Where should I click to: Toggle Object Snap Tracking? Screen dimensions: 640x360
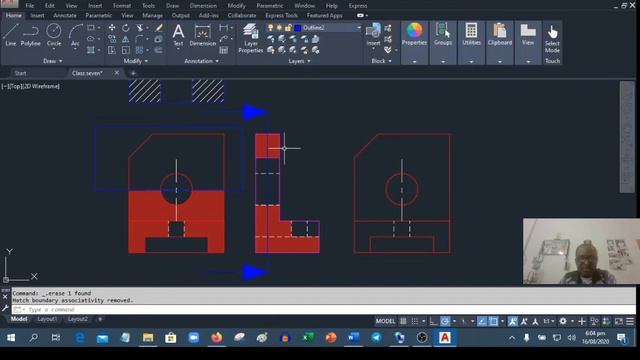(482, 322)
